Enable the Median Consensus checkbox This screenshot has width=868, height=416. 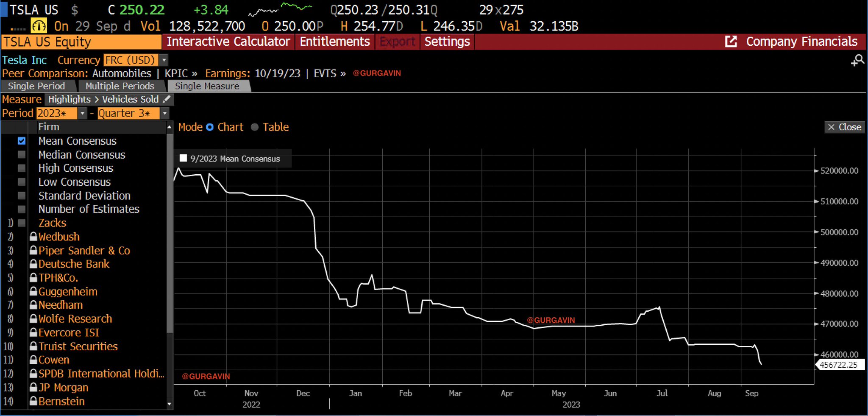point(22,155)
